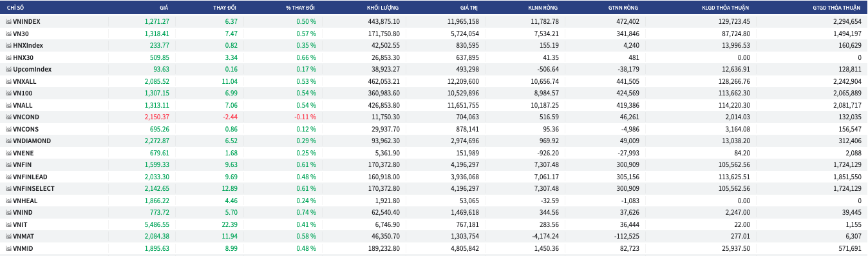The image size is (868, 256).
Task: Click the chart icon next to HNXIndex
Action: [x=8, y=45]
